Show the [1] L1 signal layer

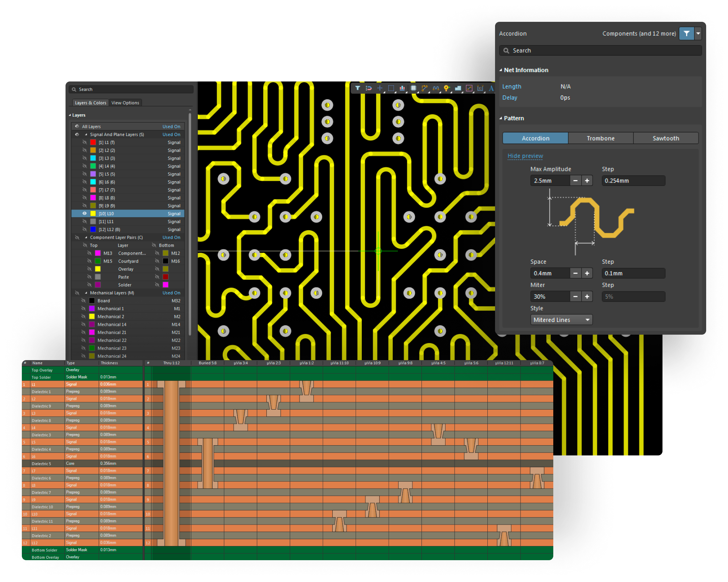pyautogui.click(x=84, y=142)
